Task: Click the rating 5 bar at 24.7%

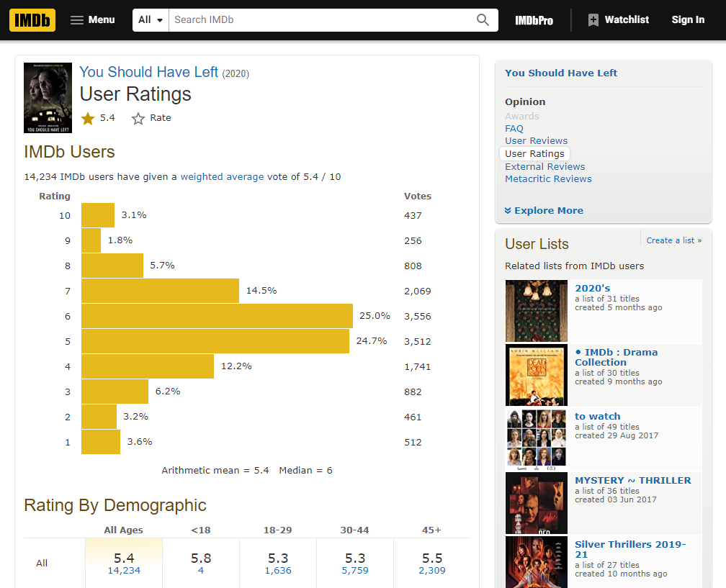Action: (x=215, y=341)
